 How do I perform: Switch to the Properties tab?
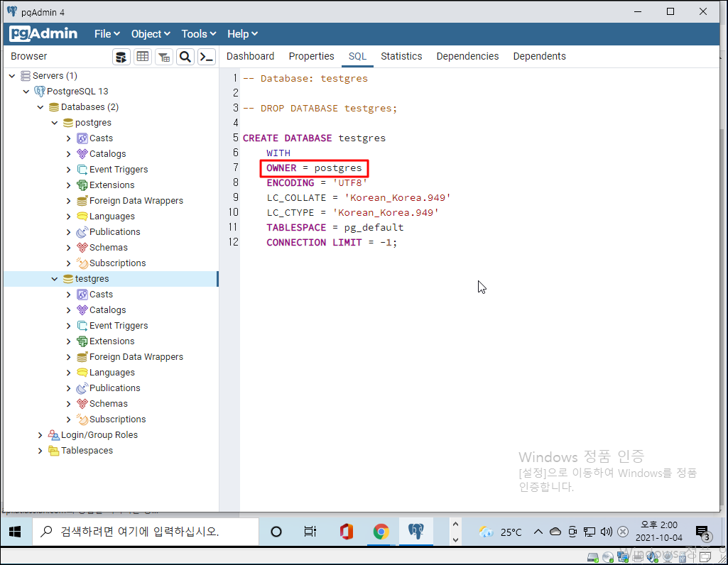coord(311,56)
